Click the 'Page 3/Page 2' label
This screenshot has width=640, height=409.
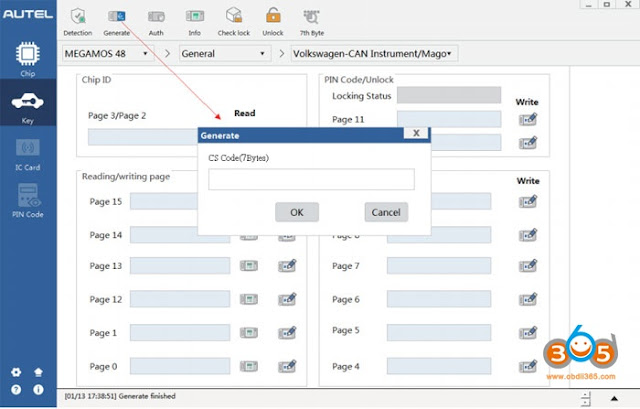[117, 116]
